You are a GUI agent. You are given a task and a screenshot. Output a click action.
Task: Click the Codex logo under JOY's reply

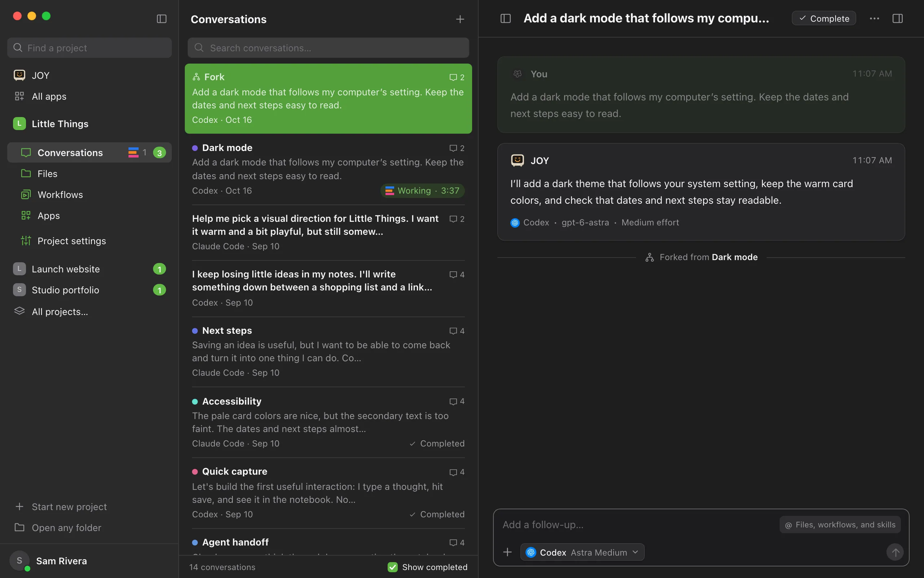(515, 223)
